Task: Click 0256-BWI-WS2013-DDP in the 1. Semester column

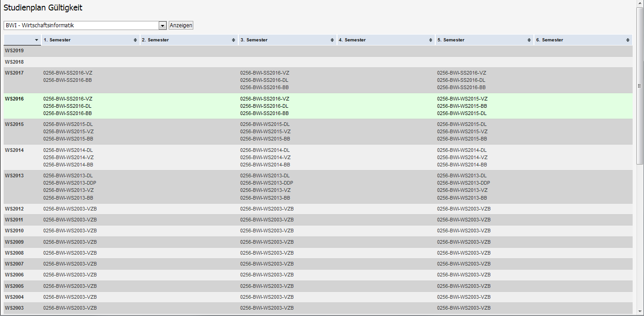Action: pyautogui.click(x=70, y=183)
